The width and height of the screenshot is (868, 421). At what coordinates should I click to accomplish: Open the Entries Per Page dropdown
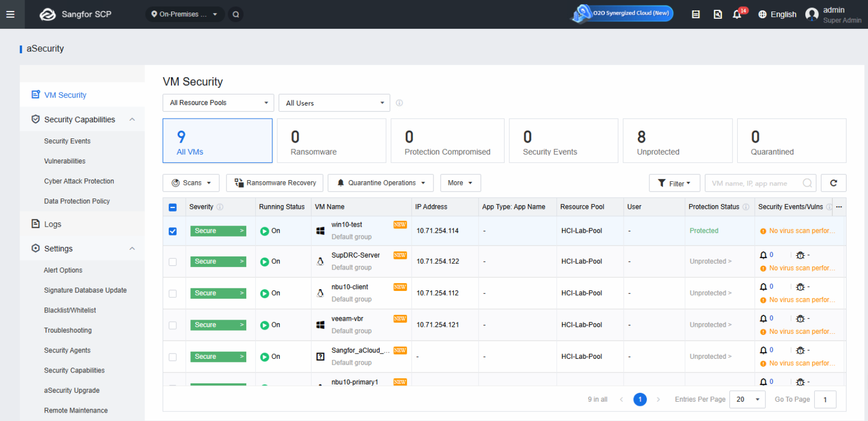pyautogui.click(x=747, y=400)
